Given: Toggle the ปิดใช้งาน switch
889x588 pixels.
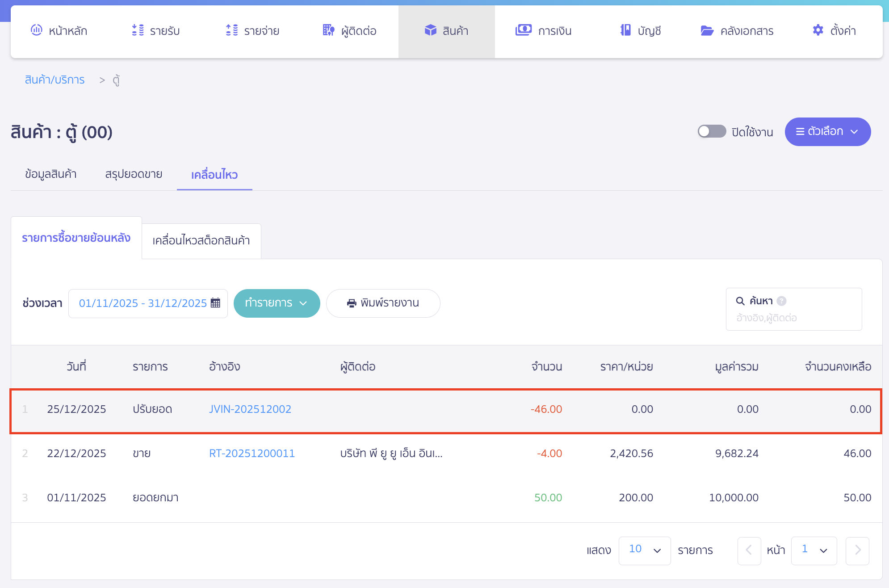Looking at the screenshot, I should coord(712,131).
